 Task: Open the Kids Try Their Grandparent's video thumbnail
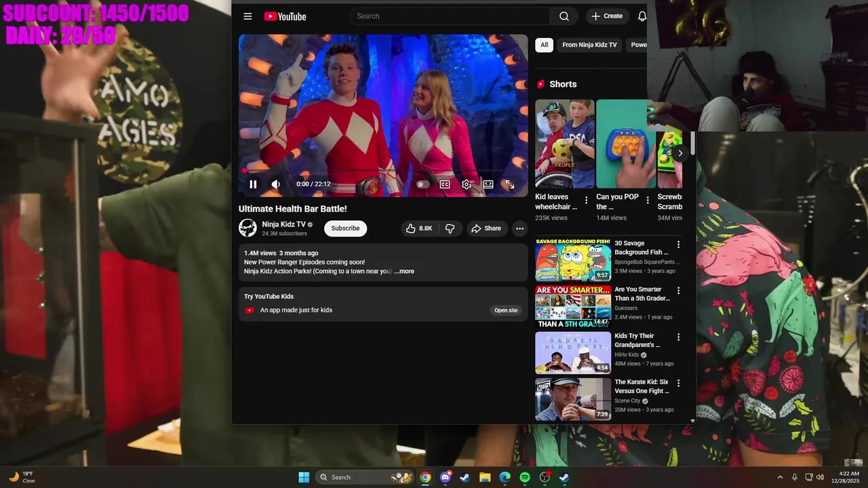pos(573,352)
